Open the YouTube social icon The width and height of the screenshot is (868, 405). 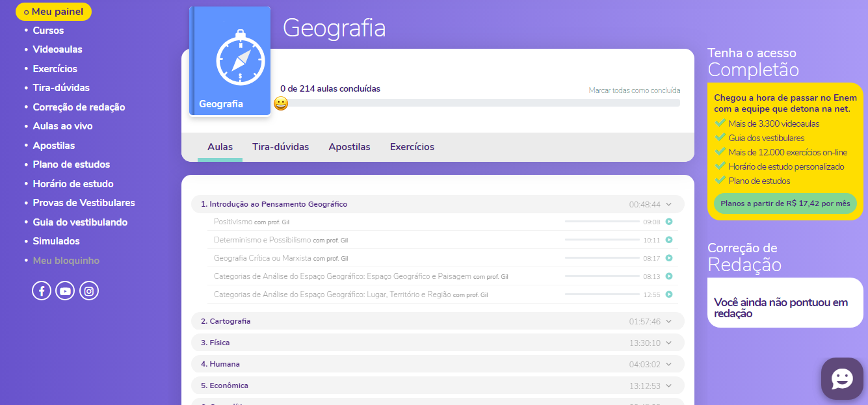point(65,291)
